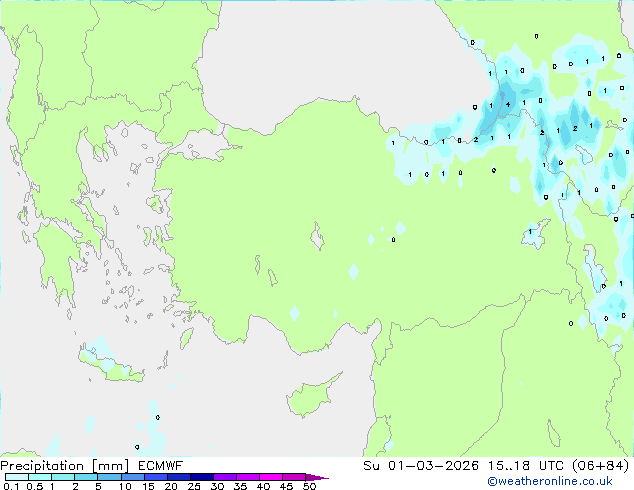The width and height of the screenshot is (634, 490).
Task: Select the ECMWF model label
Action: click(161, 466)
